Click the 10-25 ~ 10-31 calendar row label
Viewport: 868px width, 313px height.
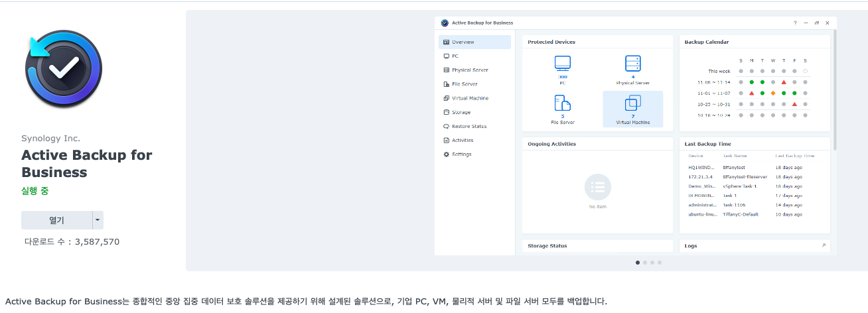coord(713,104)
